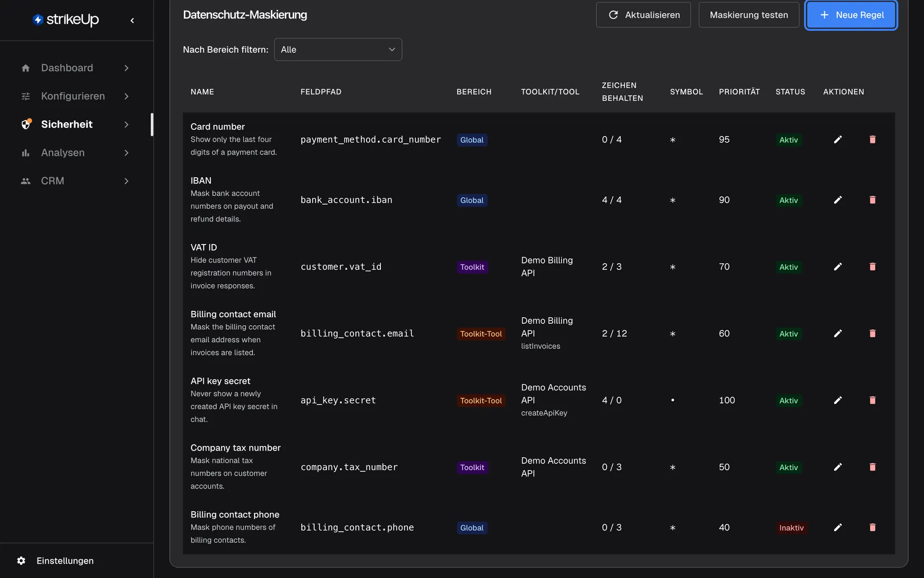Viewport: 924px width, 578px height.
Task: Expand the Sicherheit menu chevron
Action: (126, 124)
